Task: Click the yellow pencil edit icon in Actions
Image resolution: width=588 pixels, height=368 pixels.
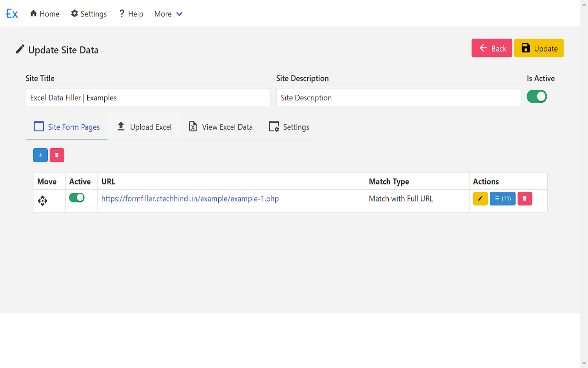Action: (x=480, y=199)
